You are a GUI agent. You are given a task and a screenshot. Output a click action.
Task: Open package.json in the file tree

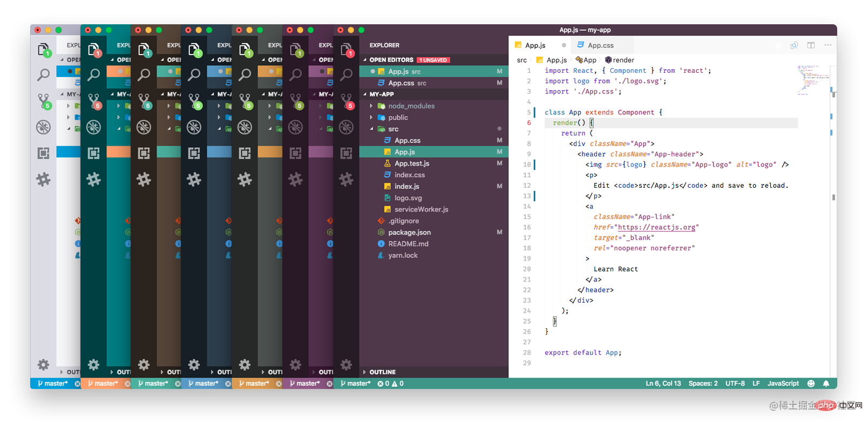(x=409, y=233)
